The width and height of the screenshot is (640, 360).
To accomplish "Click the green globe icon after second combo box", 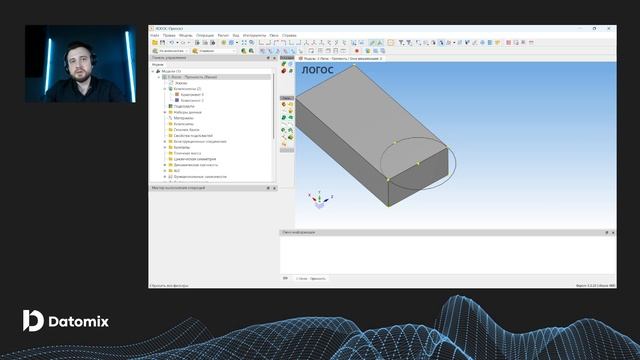I will tap(244, 51).
